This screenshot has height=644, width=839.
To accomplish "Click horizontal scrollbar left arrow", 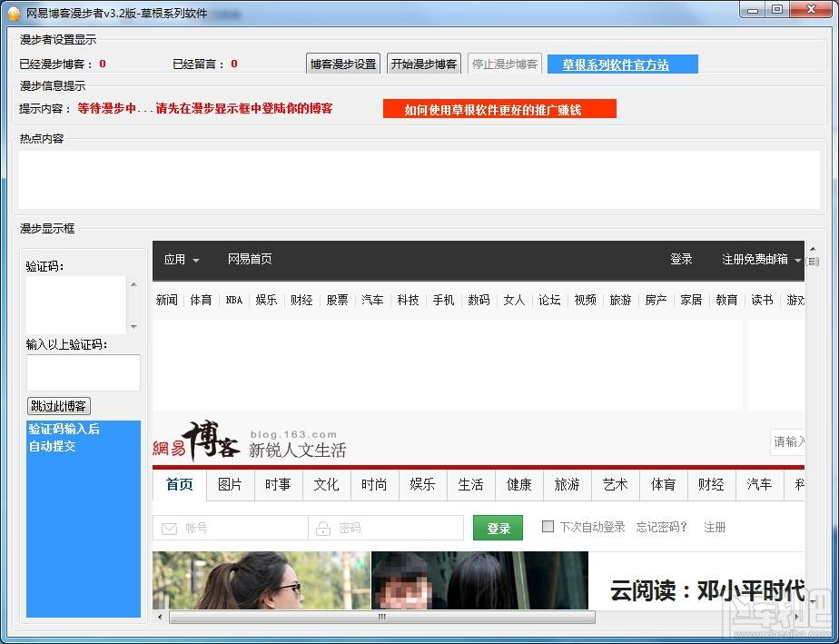I will click(159, 617).
